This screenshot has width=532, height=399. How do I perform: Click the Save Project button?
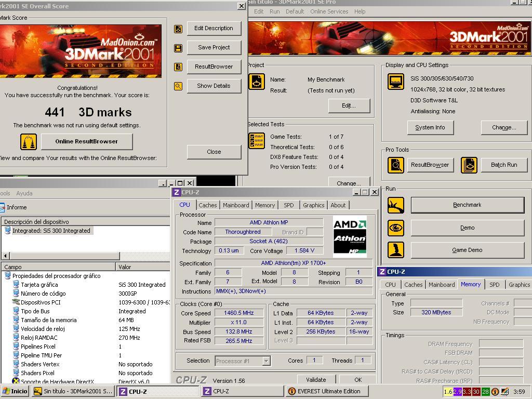[214, 47]
